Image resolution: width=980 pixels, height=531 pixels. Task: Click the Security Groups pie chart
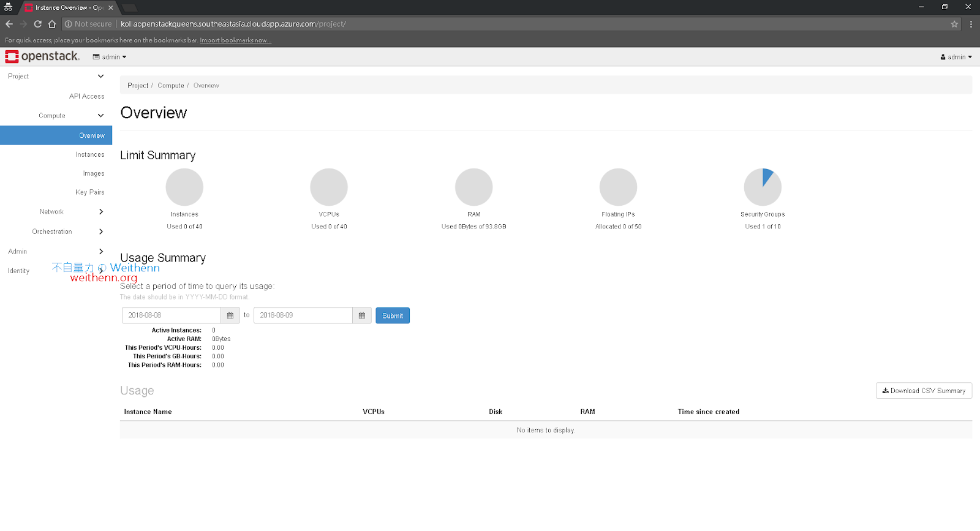coord(763,187)
